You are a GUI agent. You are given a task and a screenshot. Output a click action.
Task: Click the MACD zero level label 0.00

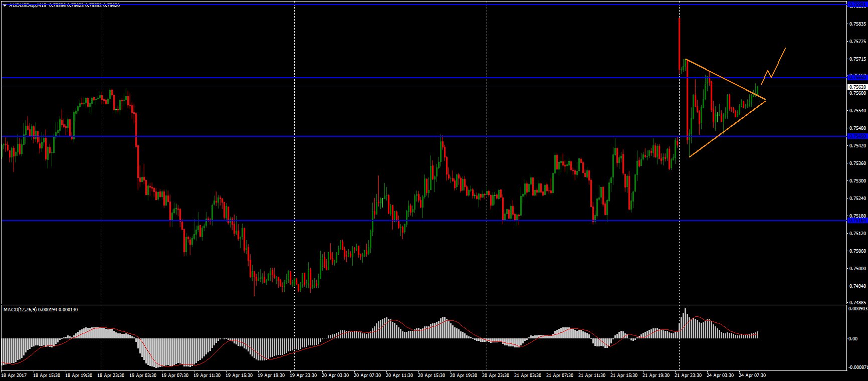[x=853, y=338]
